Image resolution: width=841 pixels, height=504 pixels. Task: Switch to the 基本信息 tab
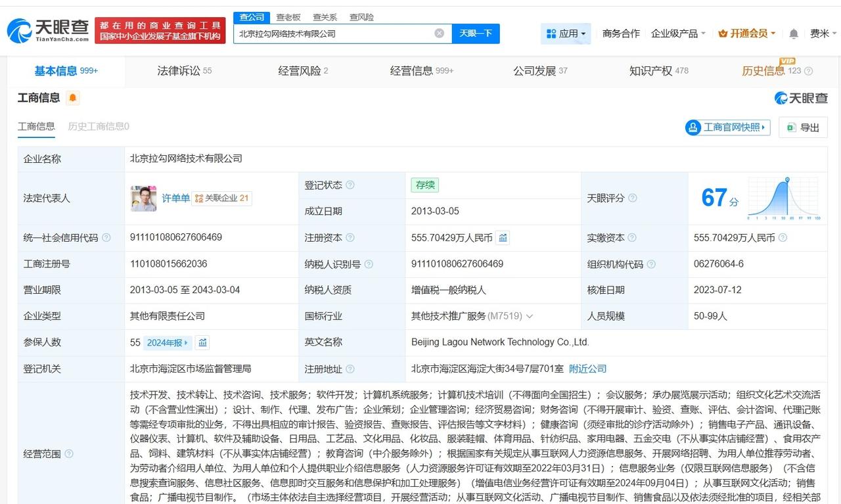[66, 71]
